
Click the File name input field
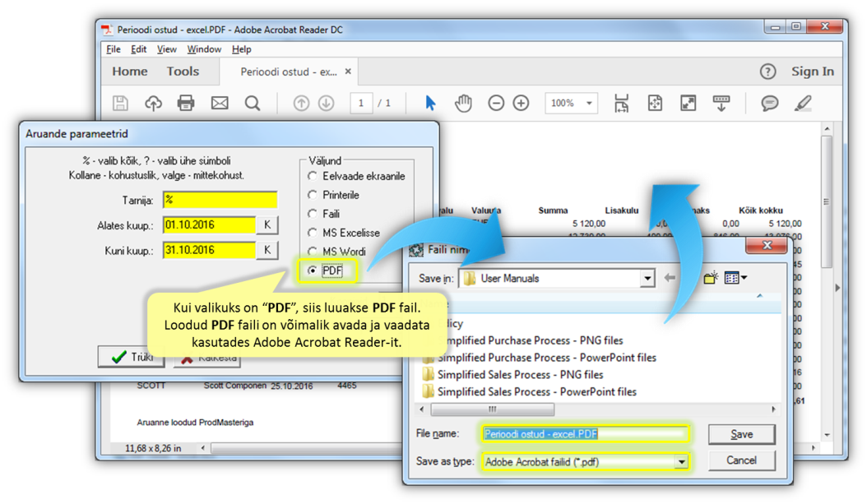tap(586, 434)
